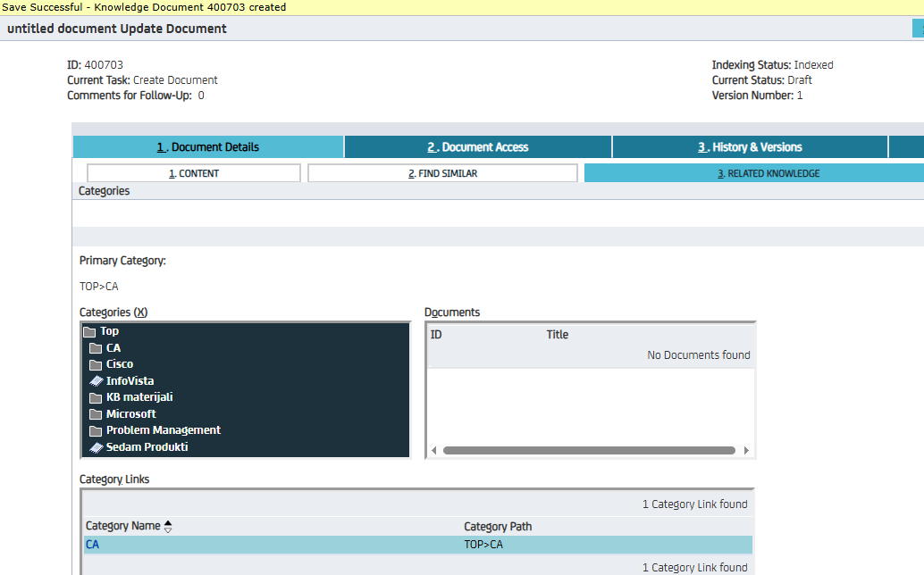The height and width of the screenshot is (575, 924).
Task: Select the KB materijali category
Action: pyautogui.click(x=139, y=397)
